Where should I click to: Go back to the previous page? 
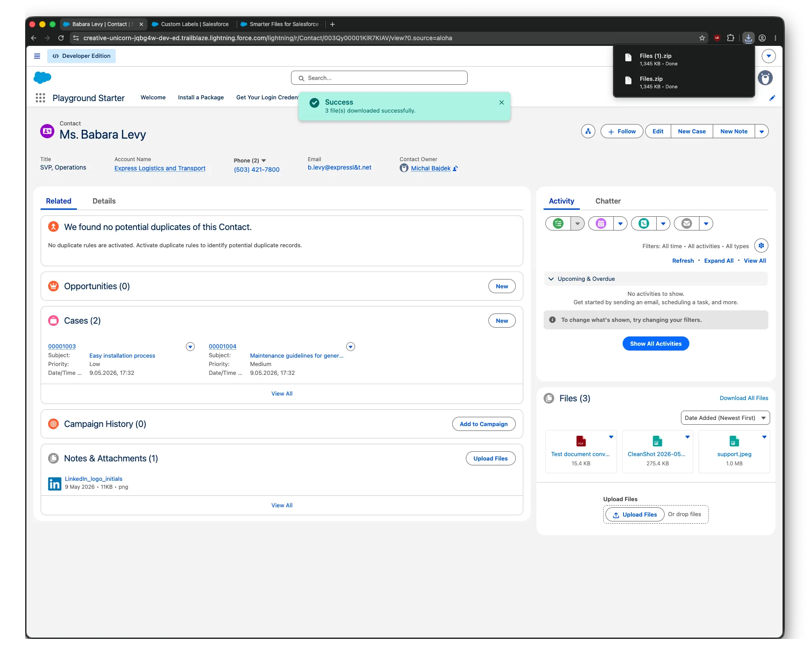34,38
